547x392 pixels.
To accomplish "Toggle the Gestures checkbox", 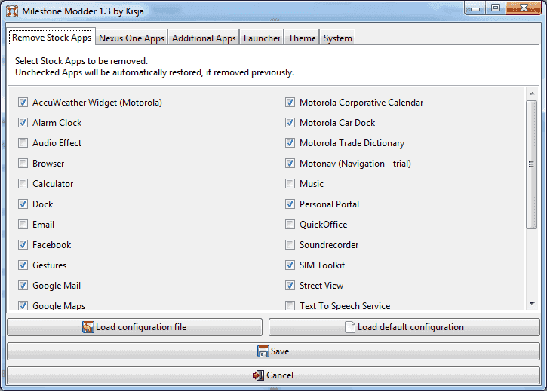I will [23, 265].
